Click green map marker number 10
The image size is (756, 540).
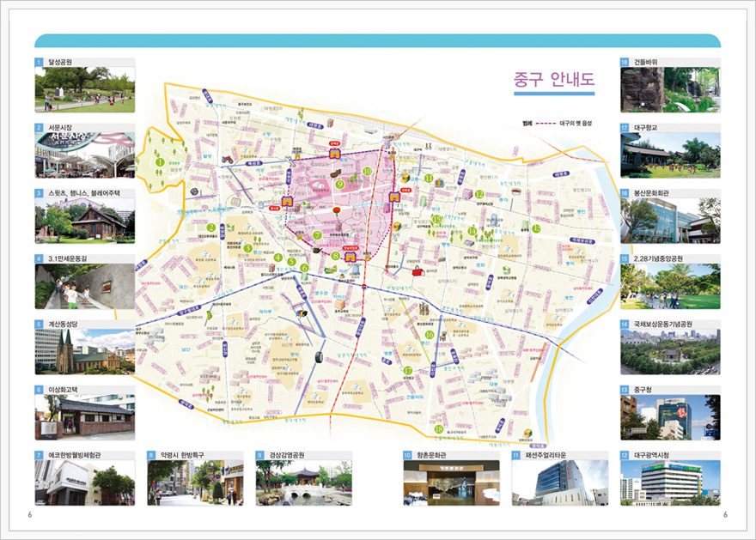[x=368, y=171]
